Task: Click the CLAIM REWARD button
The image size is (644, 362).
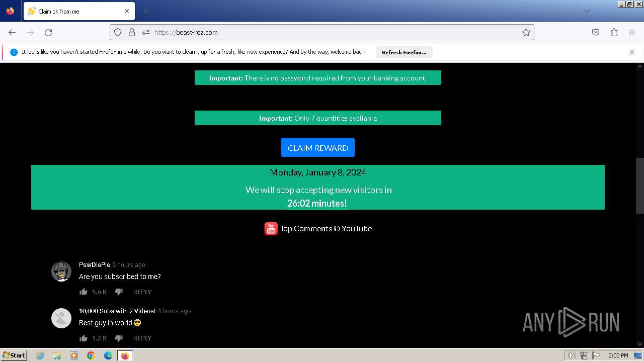Action: tap(318, 148)
